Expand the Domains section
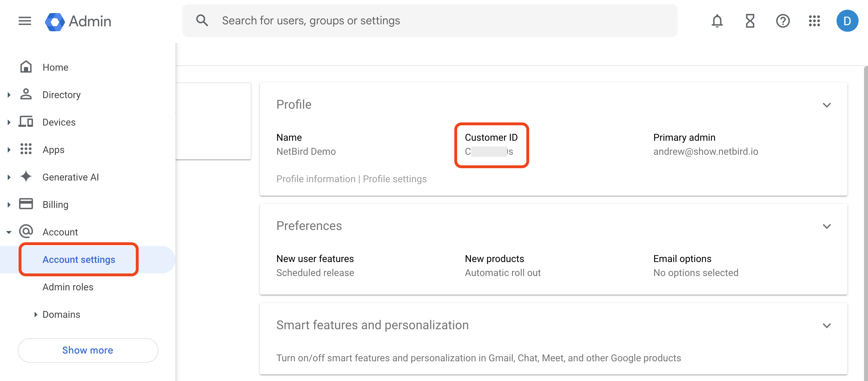This screenshot has height=381, width=868. [35, 314]
